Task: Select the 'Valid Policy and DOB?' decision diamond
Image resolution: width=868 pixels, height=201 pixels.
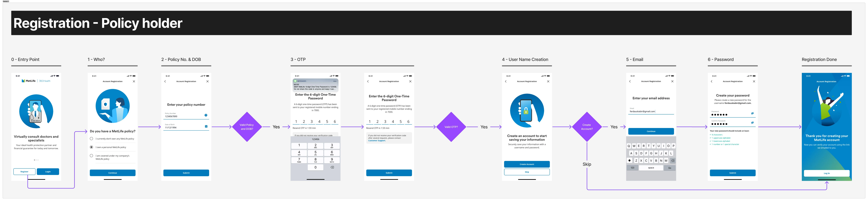Action: [247, 127]
